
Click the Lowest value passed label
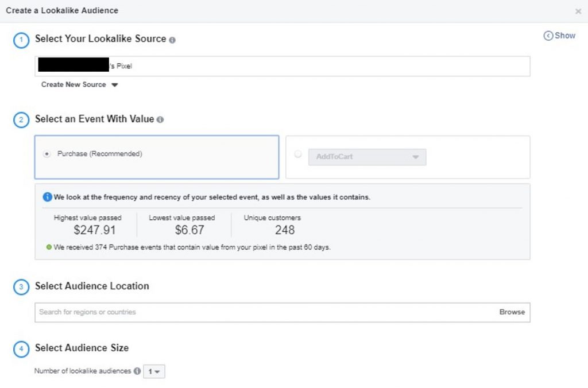click(x=182, y=218)
